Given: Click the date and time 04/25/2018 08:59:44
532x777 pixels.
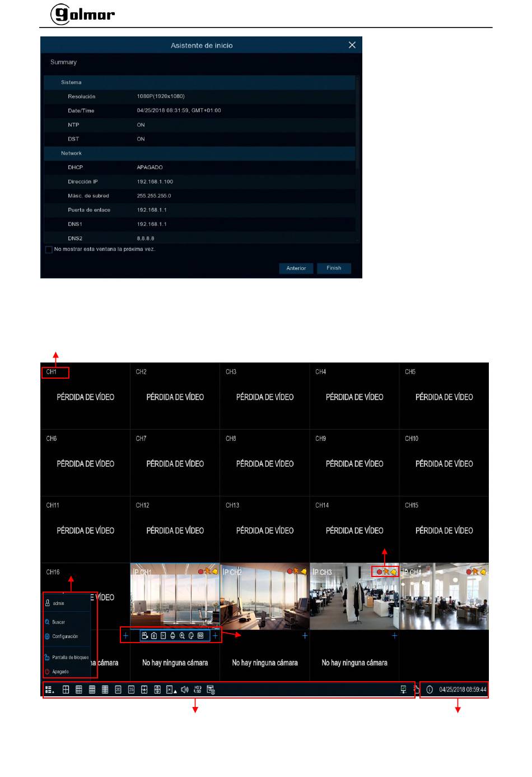Looking at the screenshot, I should pos(463,690).
